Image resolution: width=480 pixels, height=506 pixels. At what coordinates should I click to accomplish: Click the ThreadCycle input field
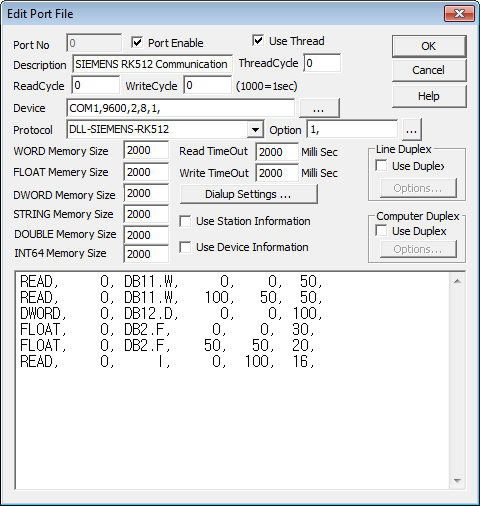(x=322, y=63)
